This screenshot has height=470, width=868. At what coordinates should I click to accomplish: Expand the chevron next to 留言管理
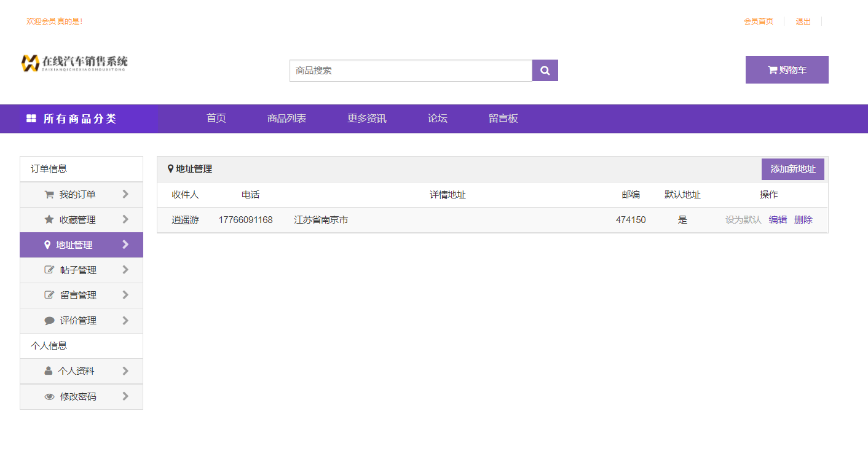coord(125,295)
